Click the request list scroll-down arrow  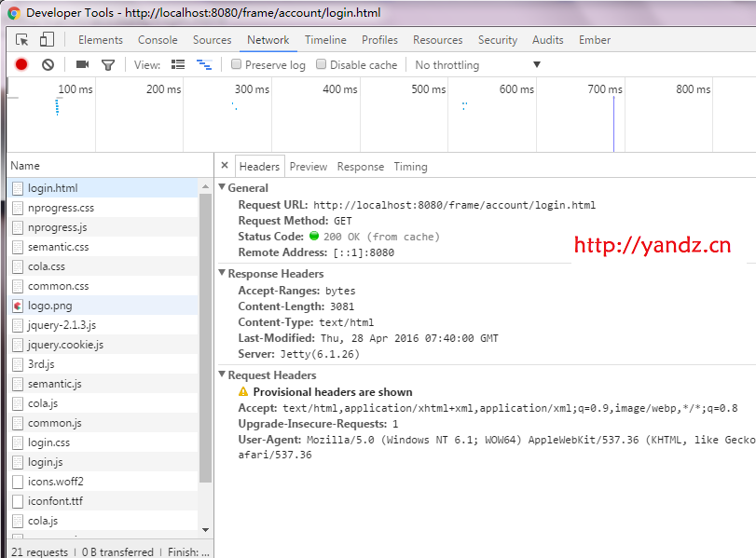[x=205, y=529]
